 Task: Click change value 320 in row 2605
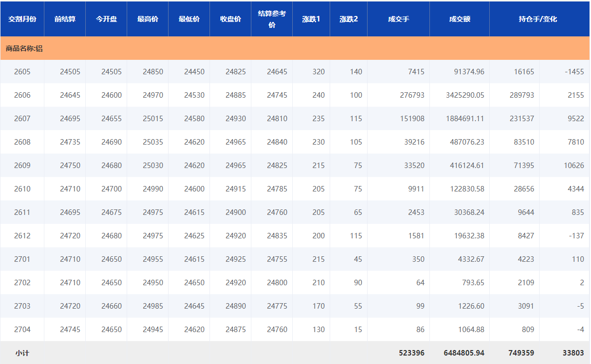[319, 72]
